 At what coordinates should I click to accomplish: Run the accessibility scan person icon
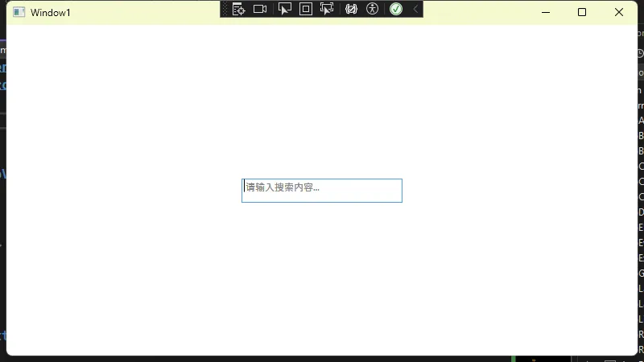pyautogui.click(x=372, y=9)
